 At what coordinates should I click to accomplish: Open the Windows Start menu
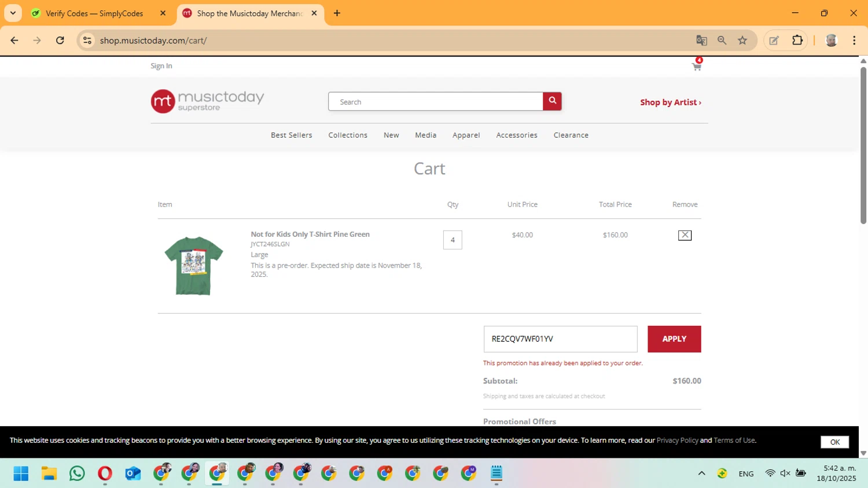pyautogui.click(x=21, y=474)
